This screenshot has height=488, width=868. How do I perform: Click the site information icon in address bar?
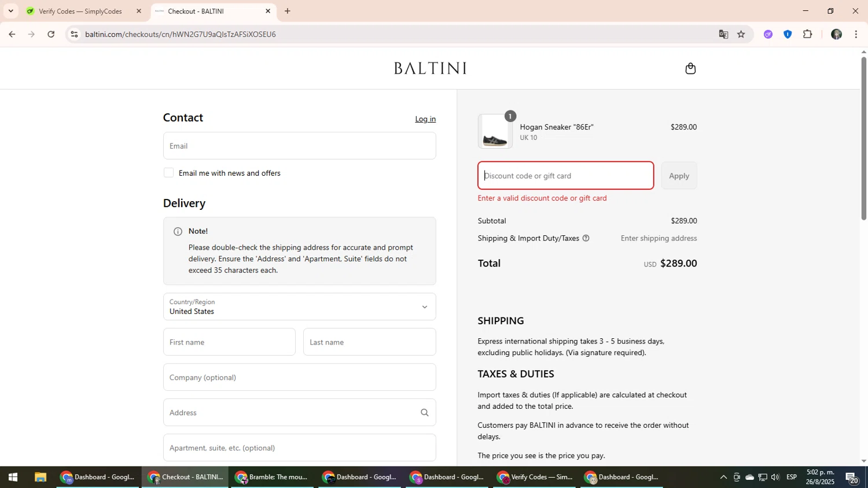pyautogui.click(x=74, y=34)
